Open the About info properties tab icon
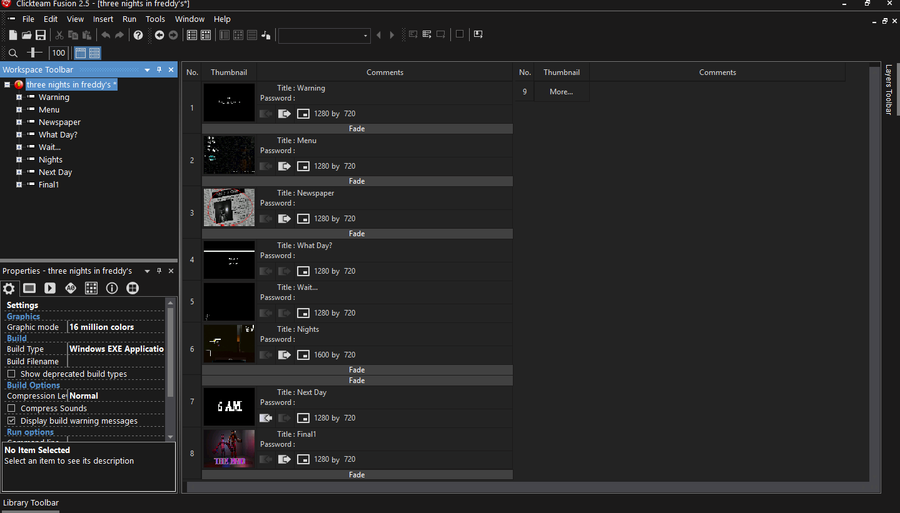This screenshot has width=900, height=513. (112, 288)
